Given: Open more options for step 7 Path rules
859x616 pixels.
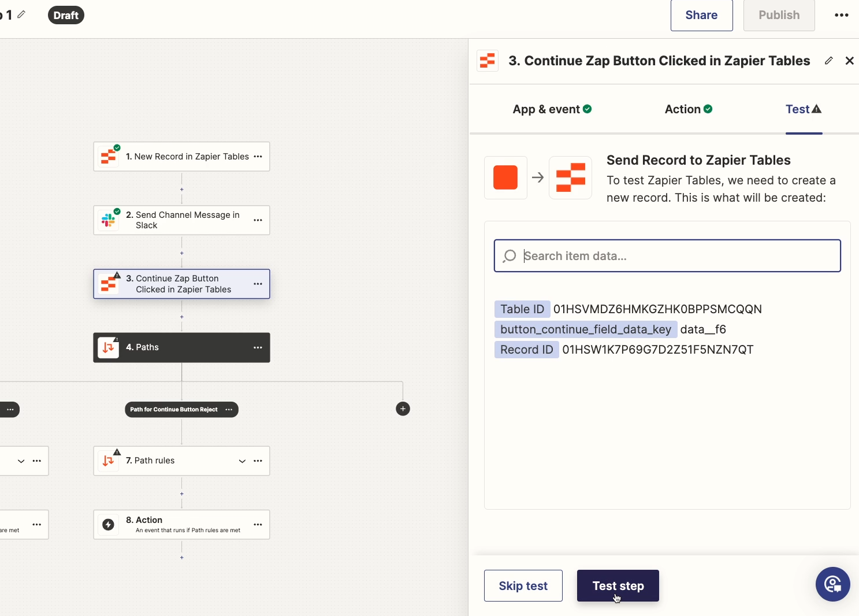Looking at the screenshot, I should pyautogui.click(x=258, y=461).
